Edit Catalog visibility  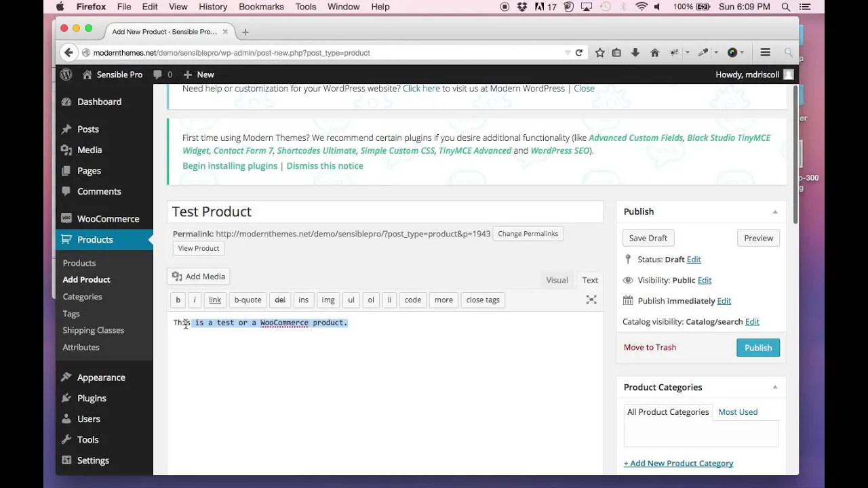752,322
